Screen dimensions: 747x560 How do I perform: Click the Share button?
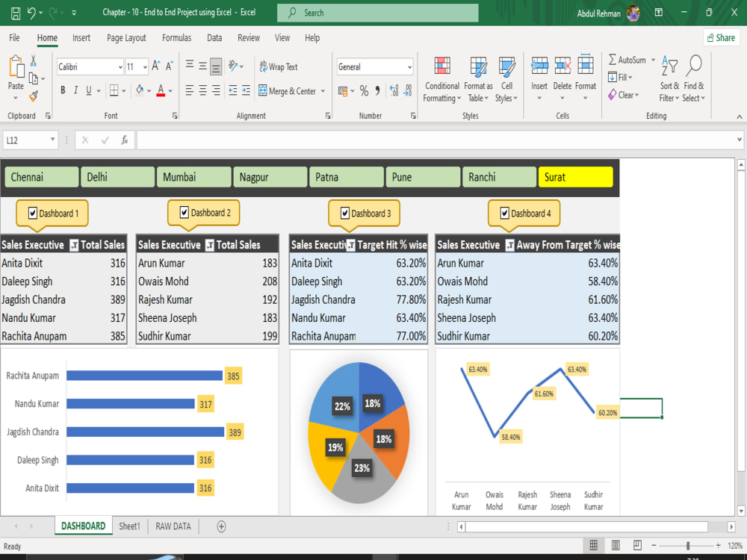click(721, 37)
